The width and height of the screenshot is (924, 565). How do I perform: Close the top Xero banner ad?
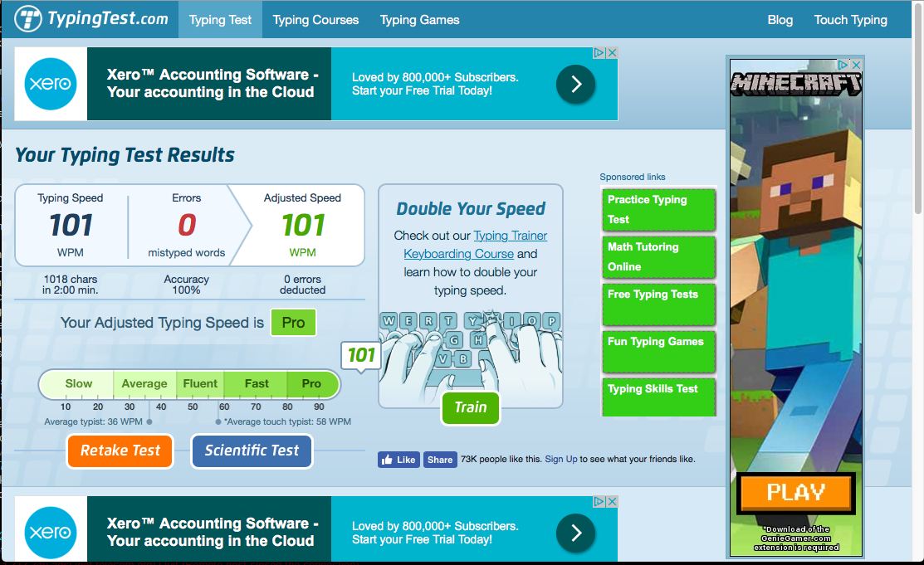point(613,52)
